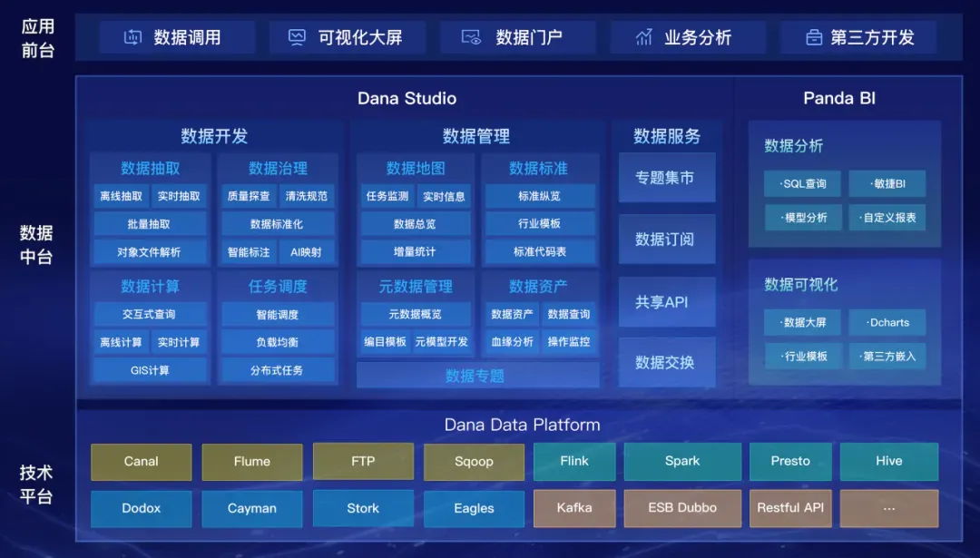Select the 数据专题 bar
Image resolution: width=980 pixels, height=558 pixels.
pyautogui.click(x=477, y=376)
